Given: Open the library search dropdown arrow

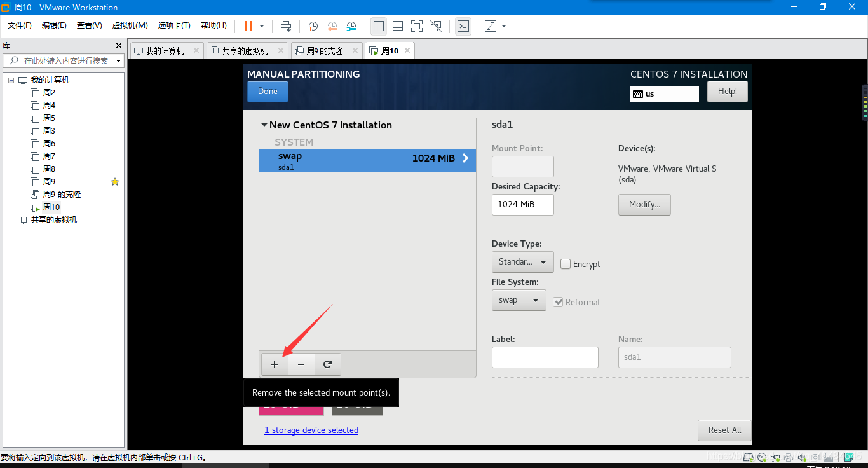Looking at the screenshot, I should pyautogui.click(x=119, y=61).
